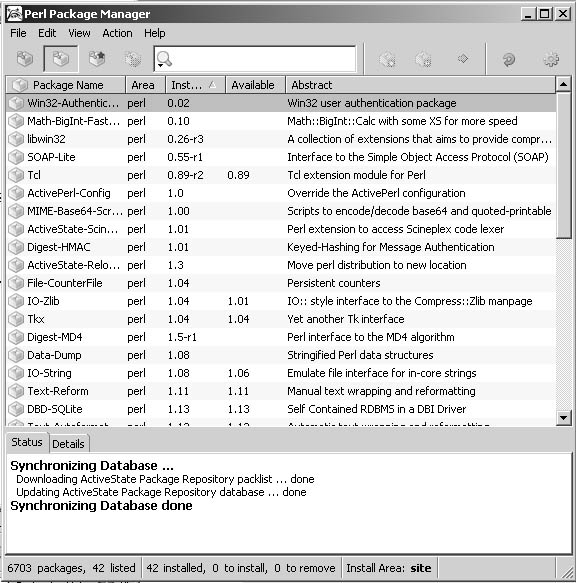
Task: Click the View packages to install/remove icon
Action: [x=133, y=59]
